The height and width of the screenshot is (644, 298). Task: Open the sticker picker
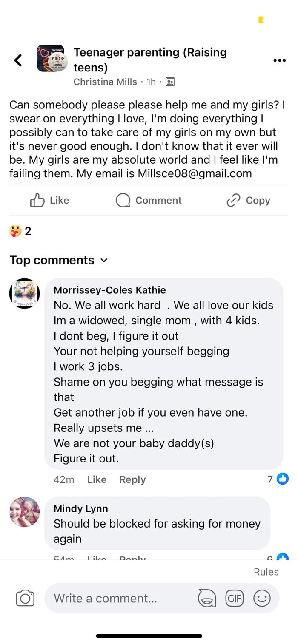pyautogui.click(x=207, y=599)
